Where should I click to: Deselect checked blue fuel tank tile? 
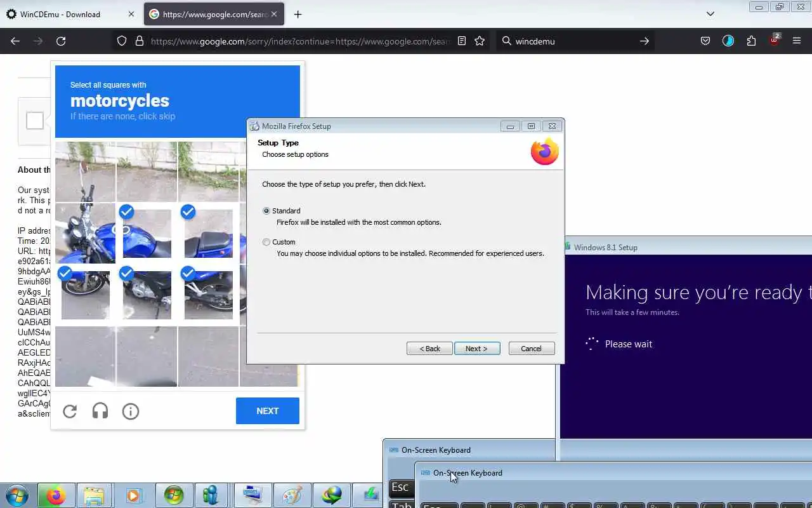tap(147, 233)
